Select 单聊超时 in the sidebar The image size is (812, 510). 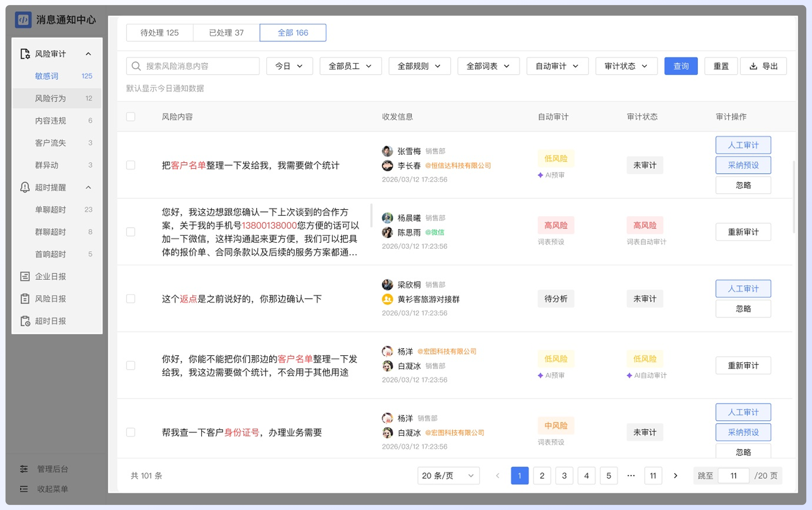tap(57, 210)
